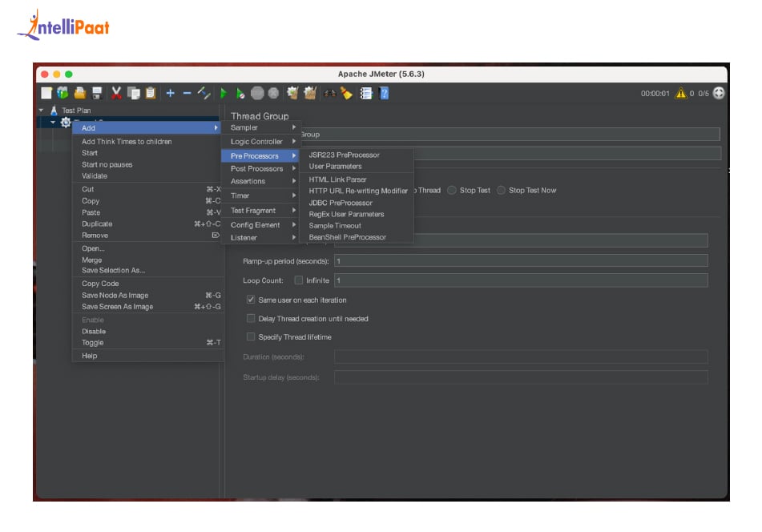Choose User Parameters preprocessor

pyautogui.click(x=357, y=166)
